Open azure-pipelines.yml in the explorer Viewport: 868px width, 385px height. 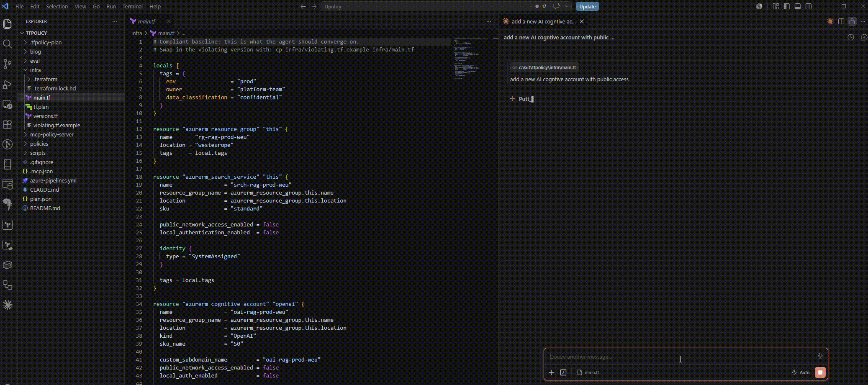click(53, 180)
